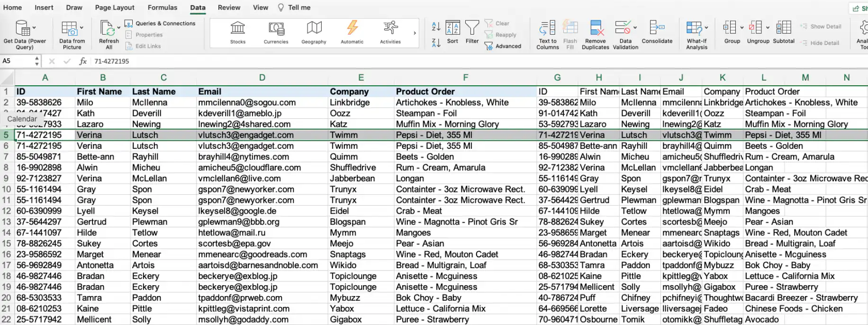The image size is (868, 325).
Task: Expand Data from Picture dropdown arrow
Action: coord(81,28)
